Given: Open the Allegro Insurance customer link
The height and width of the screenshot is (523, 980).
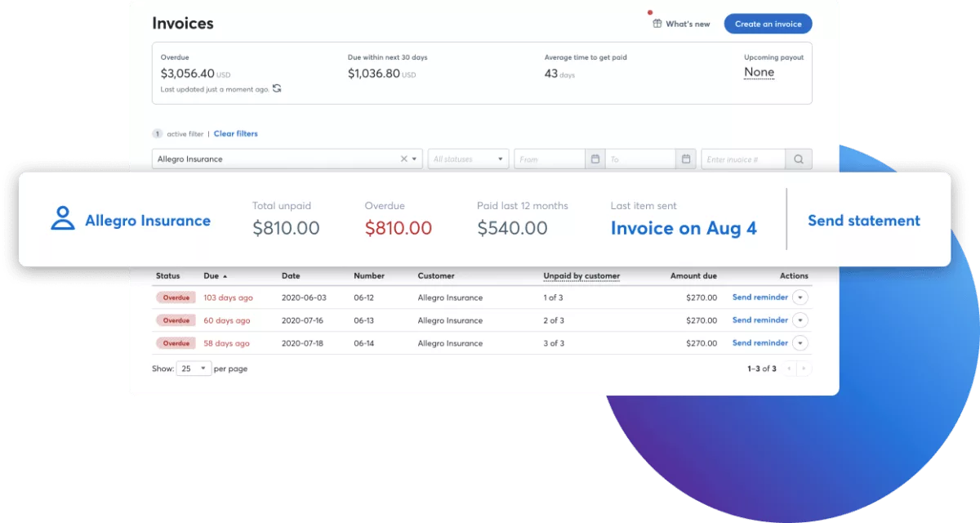Looking at the screenshot, I should click(x=148, y=221).
